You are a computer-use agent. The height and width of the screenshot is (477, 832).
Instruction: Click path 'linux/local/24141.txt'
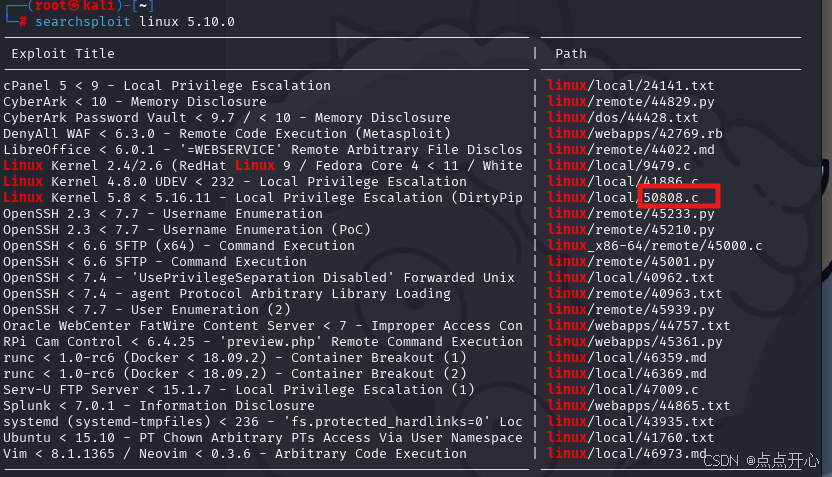tap(630, 85)
